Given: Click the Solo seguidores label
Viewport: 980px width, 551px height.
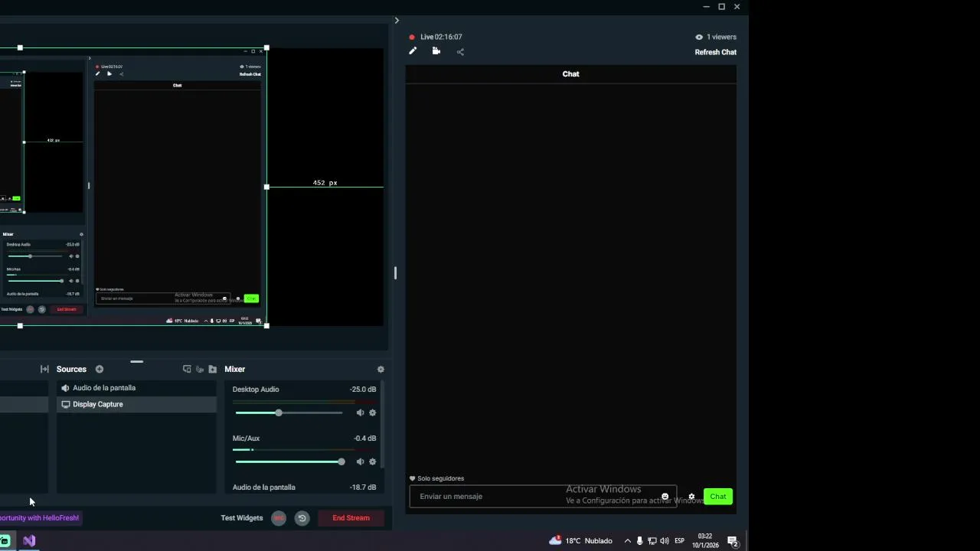Looking at the screenshot, I should point(441,478).
